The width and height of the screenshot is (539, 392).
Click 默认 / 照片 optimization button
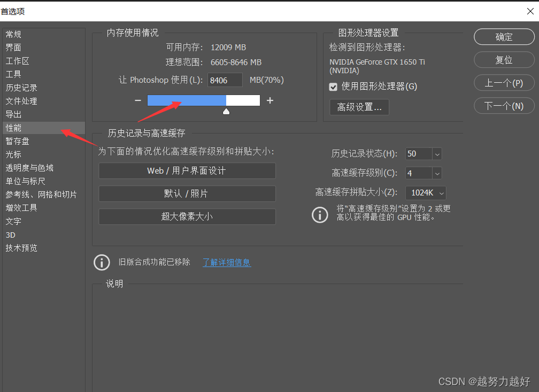point(187,194)
